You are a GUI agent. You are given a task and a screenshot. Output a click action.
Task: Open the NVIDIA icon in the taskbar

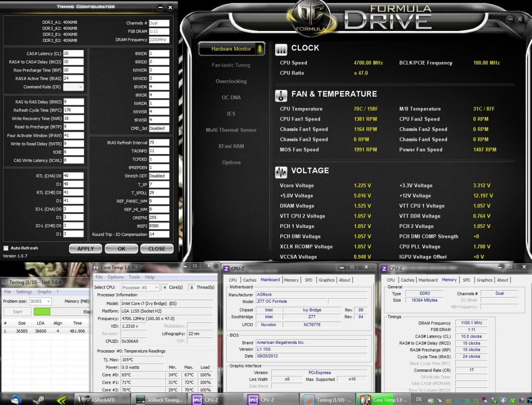click(61, 400)
